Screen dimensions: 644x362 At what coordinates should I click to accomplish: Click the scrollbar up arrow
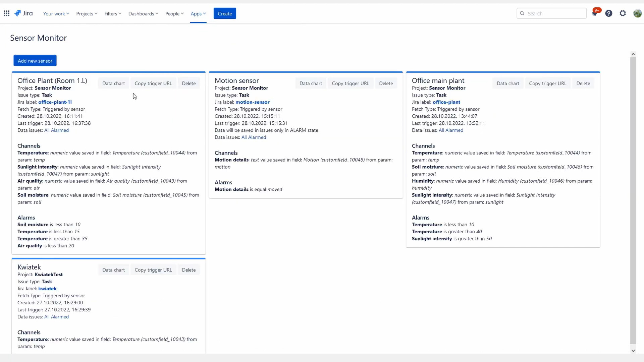point(633,54)
